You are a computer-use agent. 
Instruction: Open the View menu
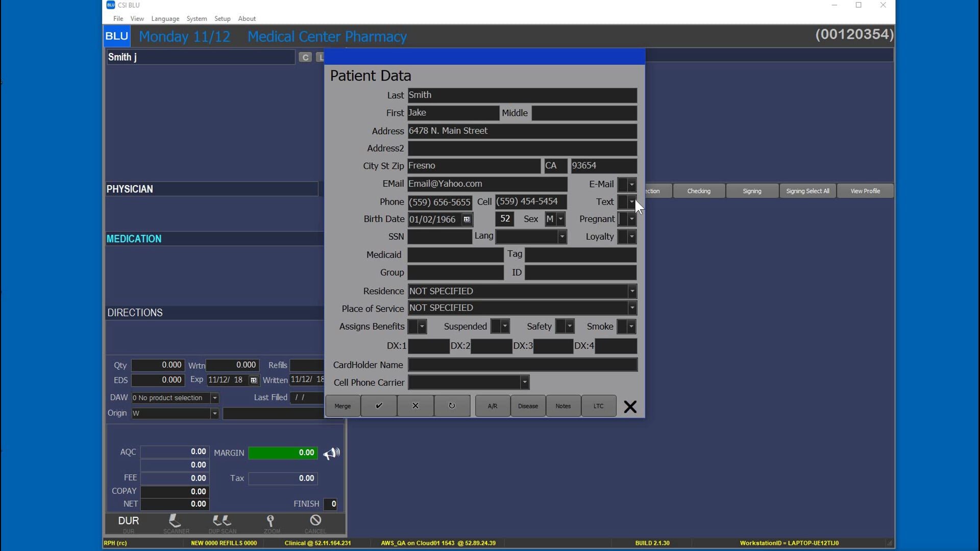[137, 18]
